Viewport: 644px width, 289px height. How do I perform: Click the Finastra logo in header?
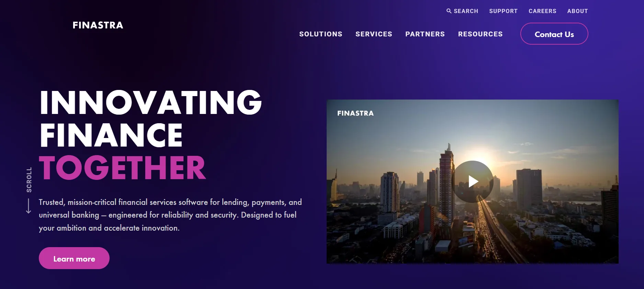point(98,25)
